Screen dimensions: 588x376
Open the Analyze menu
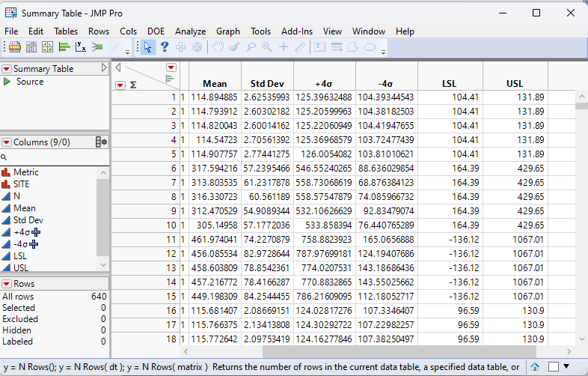tap(191, 31)
